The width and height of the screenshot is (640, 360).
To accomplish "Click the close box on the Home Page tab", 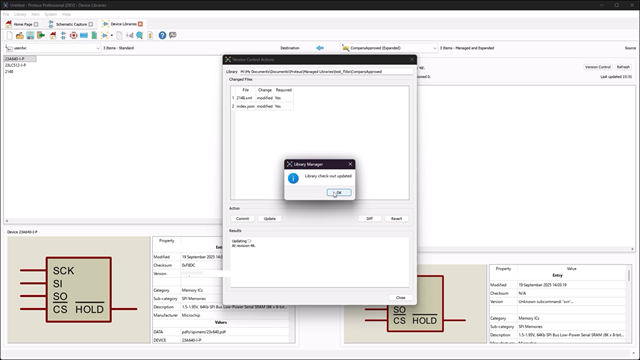I will (36, 24).
